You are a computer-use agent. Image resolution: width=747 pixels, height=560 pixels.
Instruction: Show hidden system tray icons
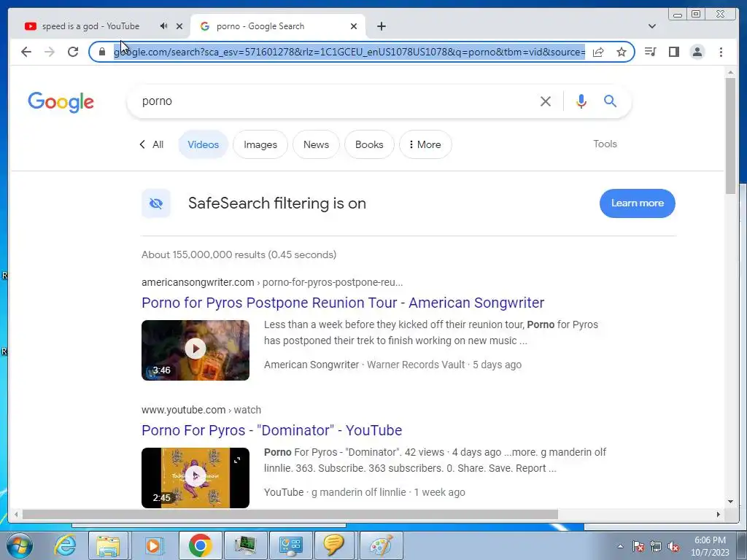[x=620, y=546]
